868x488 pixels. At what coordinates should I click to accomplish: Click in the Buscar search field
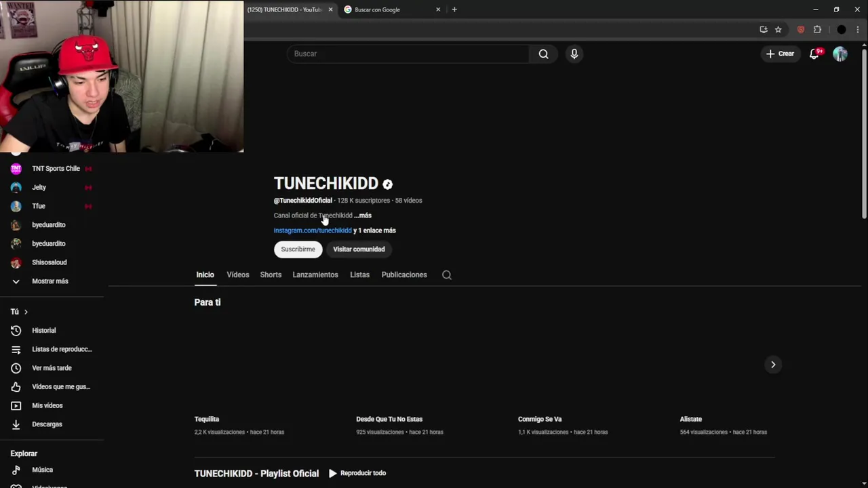[408, 54]
